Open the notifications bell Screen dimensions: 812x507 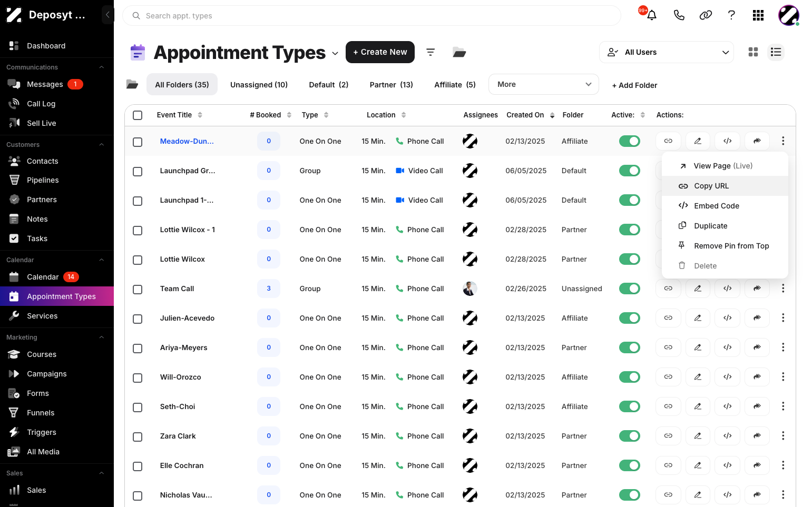pyautogui.click(x=651, y=15)
